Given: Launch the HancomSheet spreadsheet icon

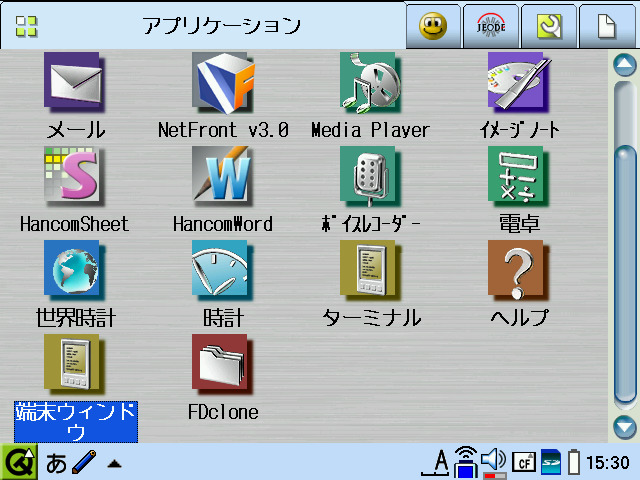Looking at the screenshot, I should [x=74, y=176].
